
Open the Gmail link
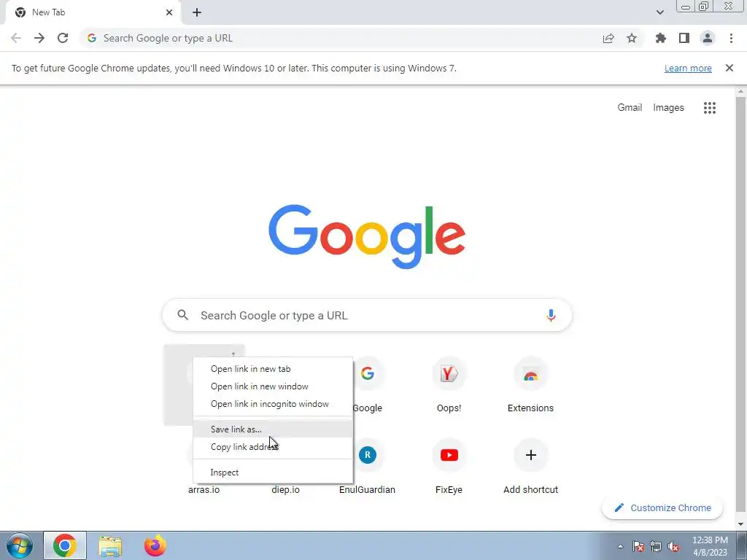[x=630, y=108]
